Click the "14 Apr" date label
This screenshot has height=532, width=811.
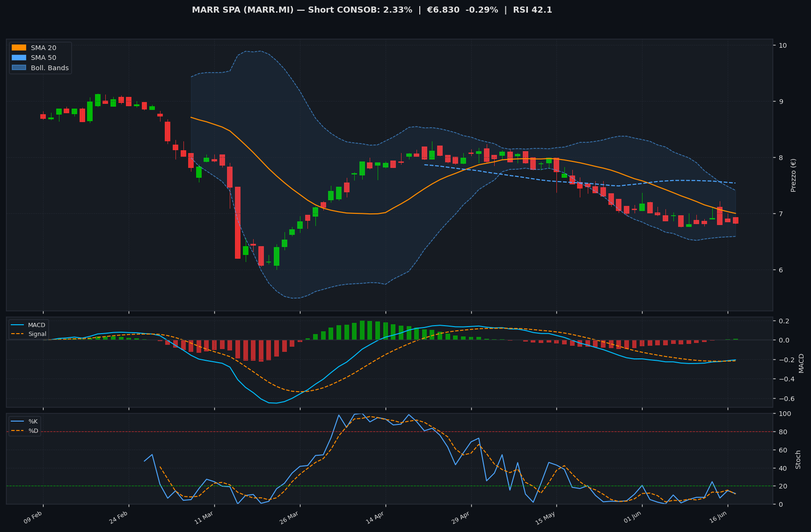point(375,518)
